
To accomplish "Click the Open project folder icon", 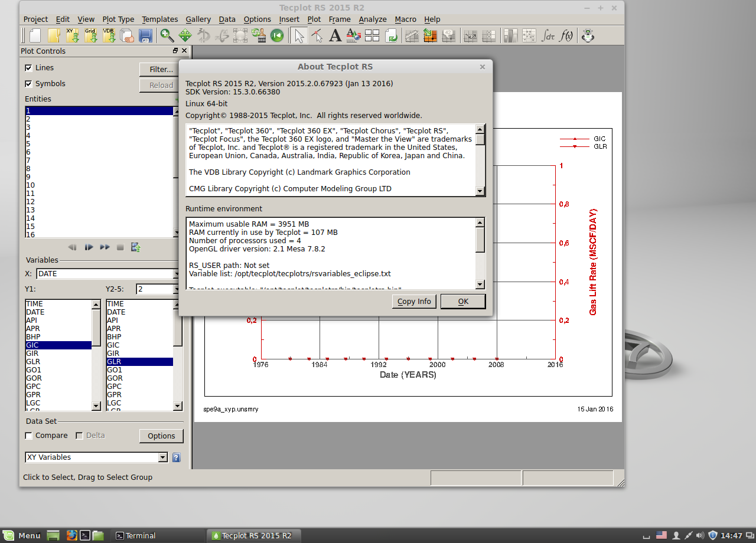I will tap(54, 35).
